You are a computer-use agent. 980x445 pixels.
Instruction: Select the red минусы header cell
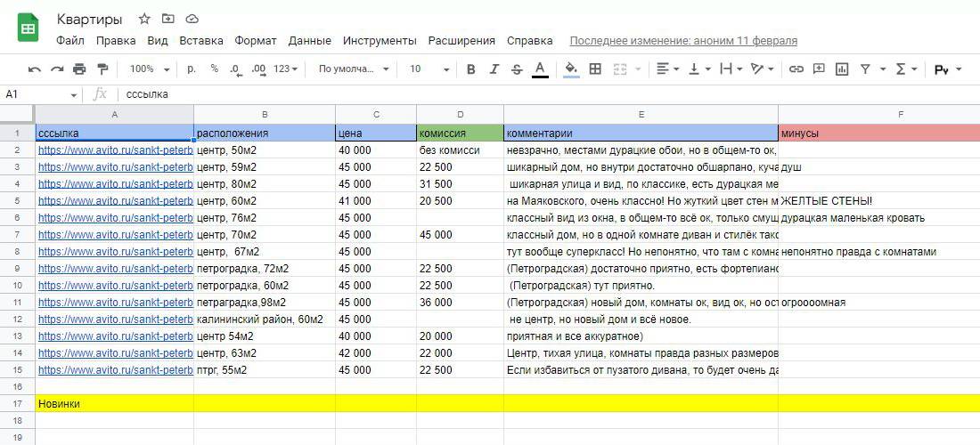point(878,133)
